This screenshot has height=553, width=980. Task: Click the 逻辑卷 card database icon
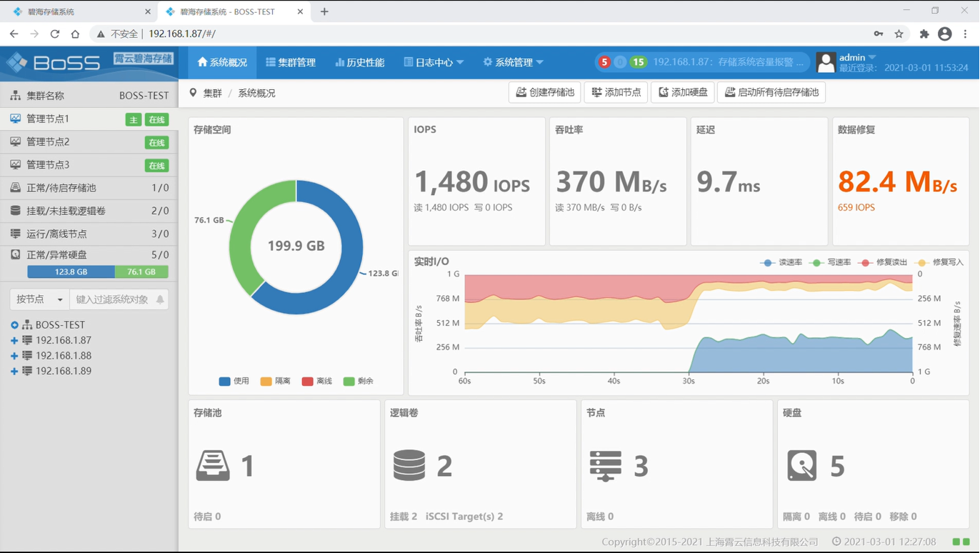[x=409, y=465]
